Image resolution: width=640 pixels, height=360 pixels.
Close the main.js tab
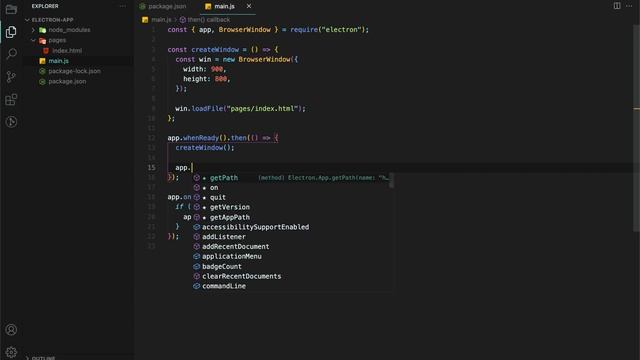[x=249, y=6]
